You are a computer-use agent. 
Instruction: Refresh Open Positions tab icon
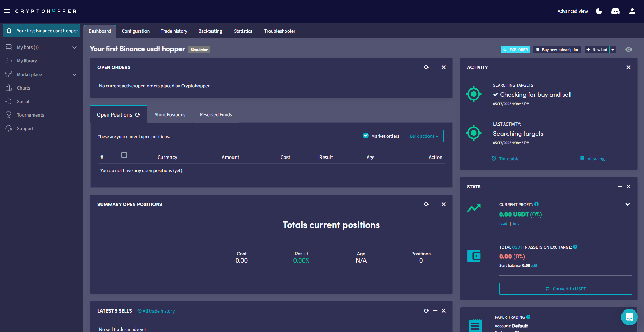[138, 115]
